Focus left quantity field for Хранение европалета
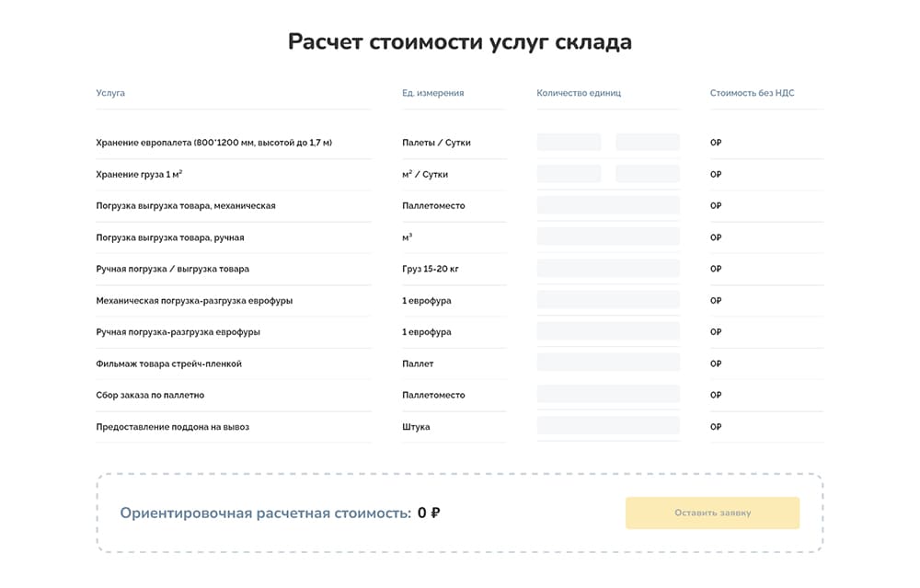Screen dimensions: 920x588 pyautogui.click(x=569, y=142)
